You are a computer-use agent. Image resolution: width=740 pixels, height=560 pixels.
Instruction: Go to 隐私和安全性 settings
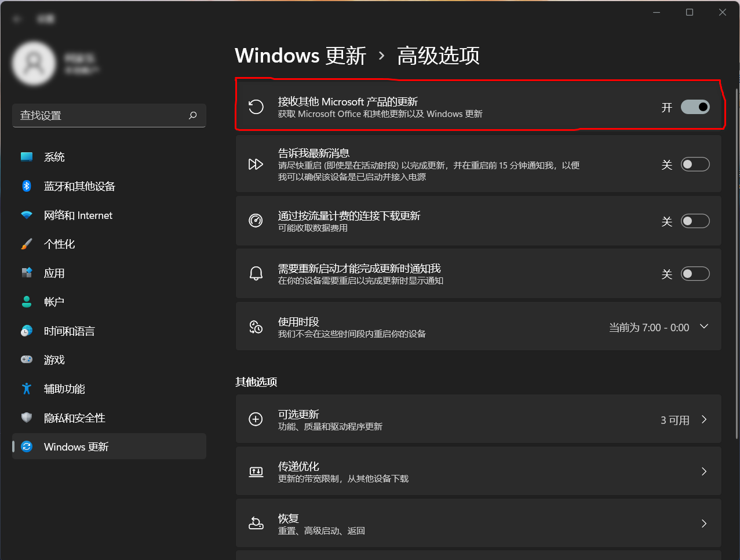[109, 418]
